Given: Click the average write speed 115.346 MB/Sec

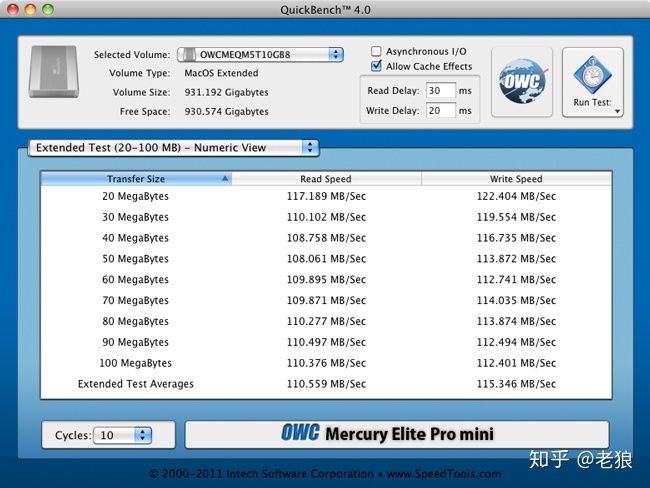Looking at the screenshot, I should 516,384.
